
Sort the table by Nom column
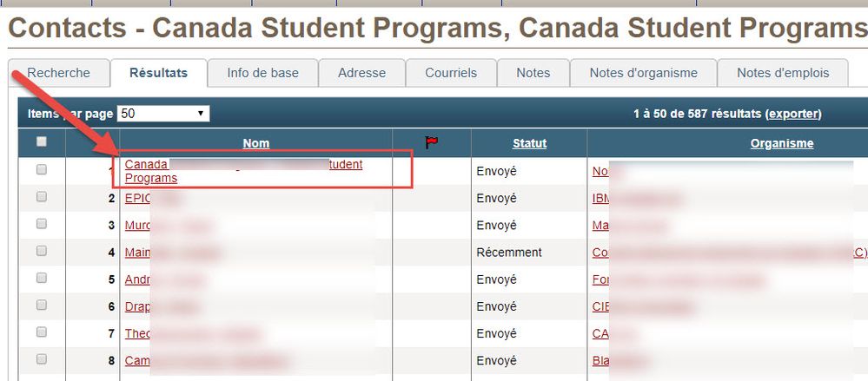[x=256, y=144]
